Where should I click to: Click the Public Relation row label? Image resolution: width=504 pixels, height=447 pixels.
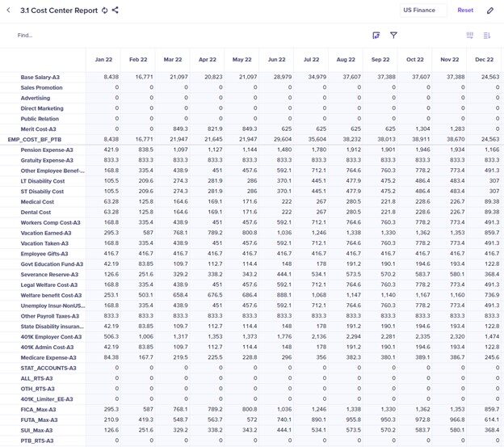pyautogui.click(x=40, y=119)
